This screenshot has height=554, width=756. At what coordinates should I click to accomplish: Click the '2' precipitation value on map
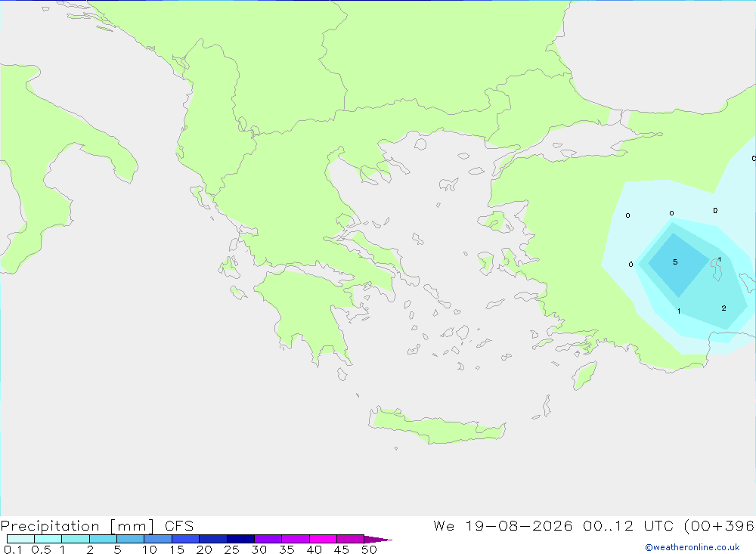point(723,308)
